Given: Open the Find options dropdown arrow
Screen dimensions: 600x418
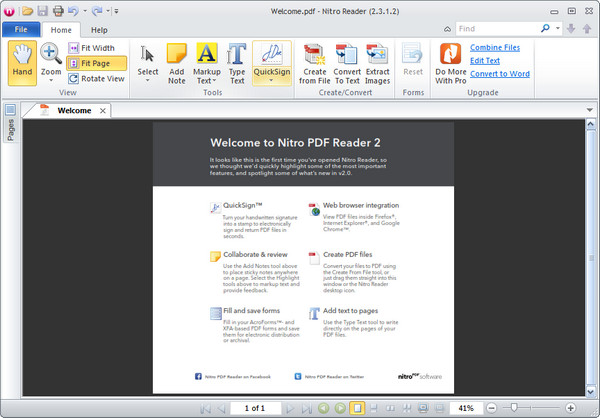Looking at the screenshot, I should (x=558, y=28).
